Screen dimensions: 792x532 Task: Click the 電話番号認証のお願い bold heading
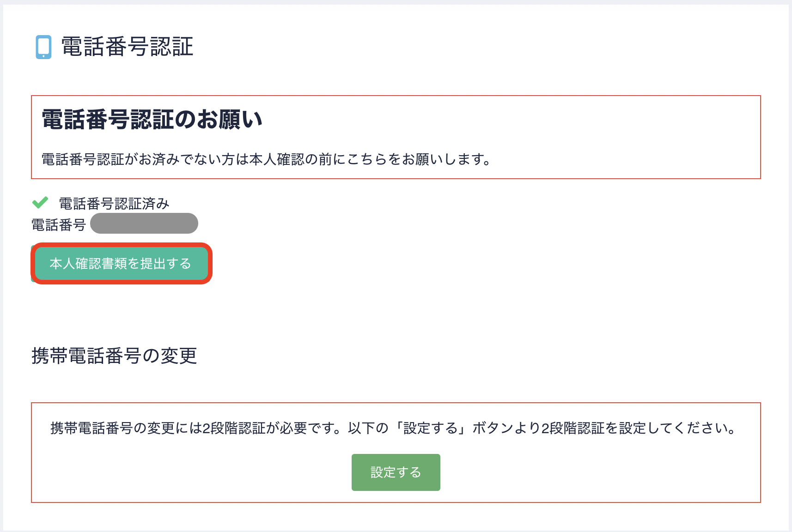[x=152, y=120]
